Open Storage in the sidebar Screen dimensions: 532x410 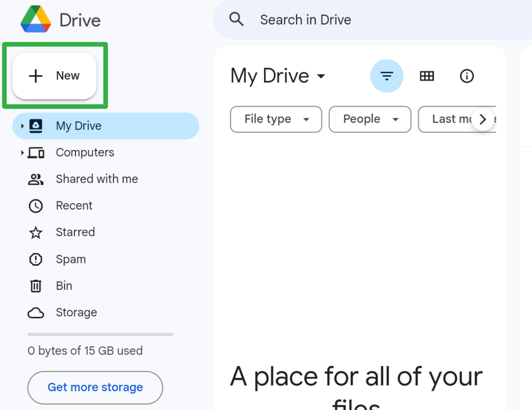coord(105,313)
